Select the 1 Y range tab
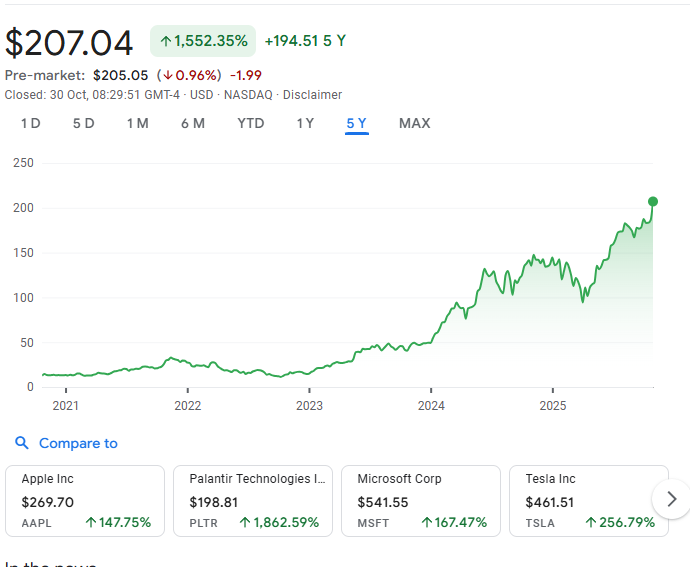 pyautogui.click(x=305, y=123)
